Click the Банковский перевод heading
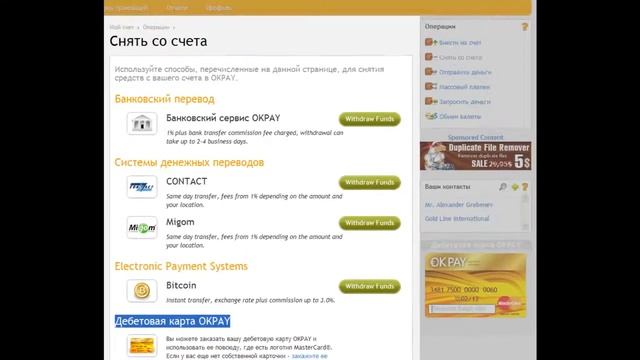This screenshot has width=640, height=360. (x=164, y=99)
